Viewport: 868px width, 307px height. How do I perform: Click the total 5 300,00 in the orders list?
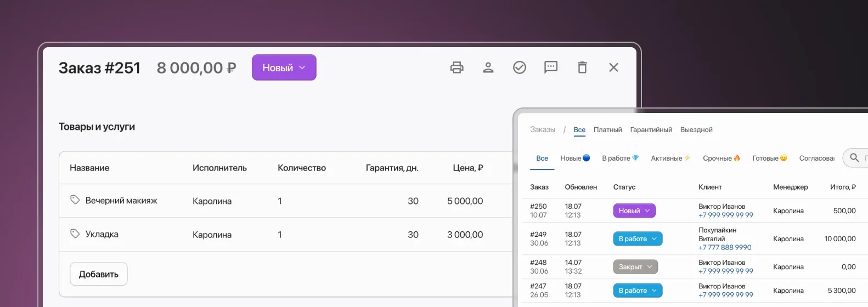pyautogui.click(x=842, y=291)
